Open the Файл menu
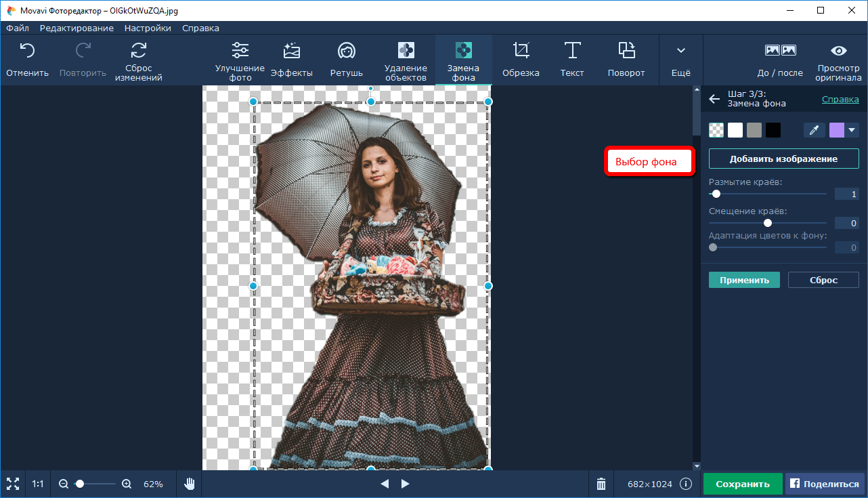The height and width of the screenshot is (498, 868). pos(18,28)
